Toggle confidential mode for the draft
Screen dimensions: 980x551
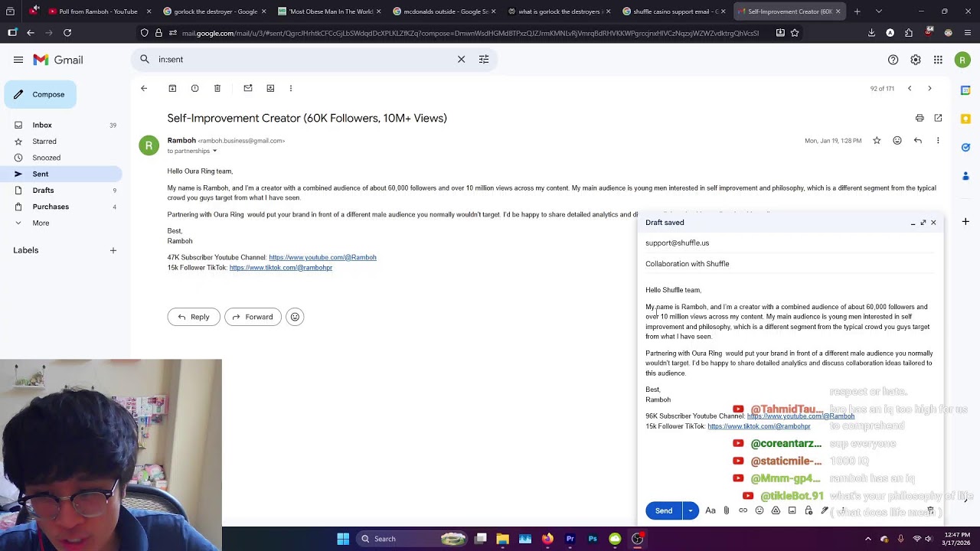808,511
